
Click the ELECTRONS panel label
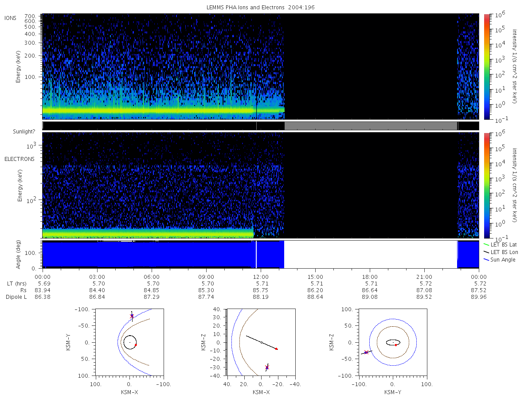pos(19,159)
